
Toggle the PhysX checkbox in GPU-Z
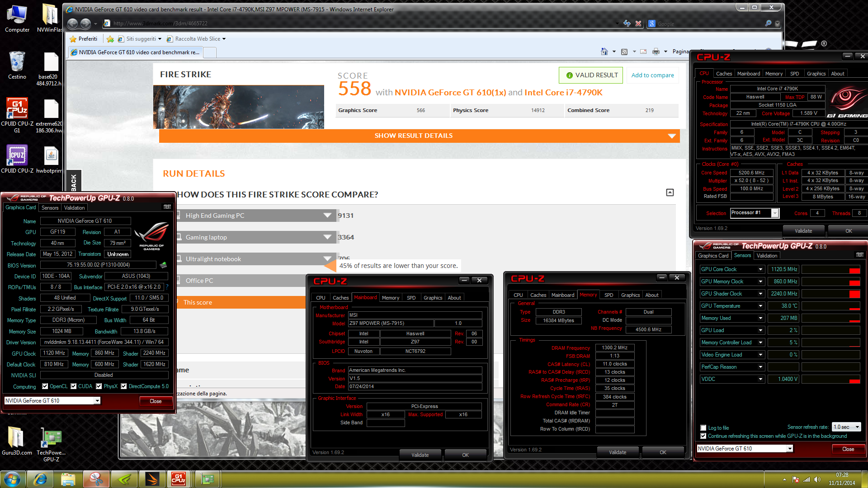point(99,386)
